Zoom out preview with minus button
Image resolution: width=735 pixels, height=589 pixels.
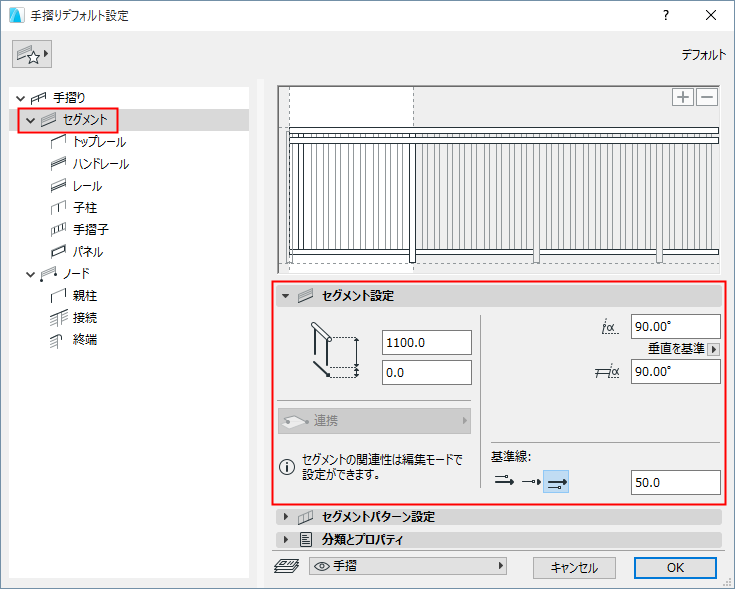(x=707, y=97)
